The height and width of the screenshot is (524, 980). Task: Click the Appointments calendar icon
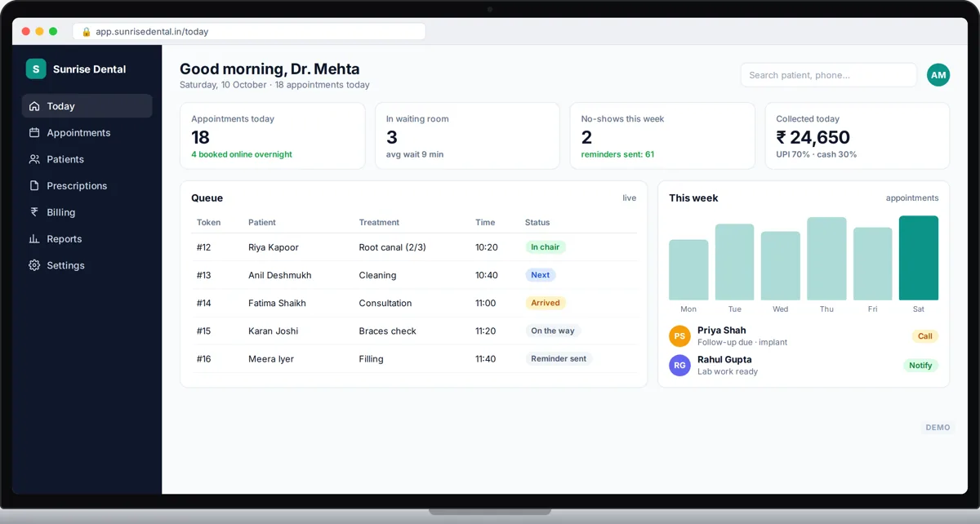tap(34, 132)
